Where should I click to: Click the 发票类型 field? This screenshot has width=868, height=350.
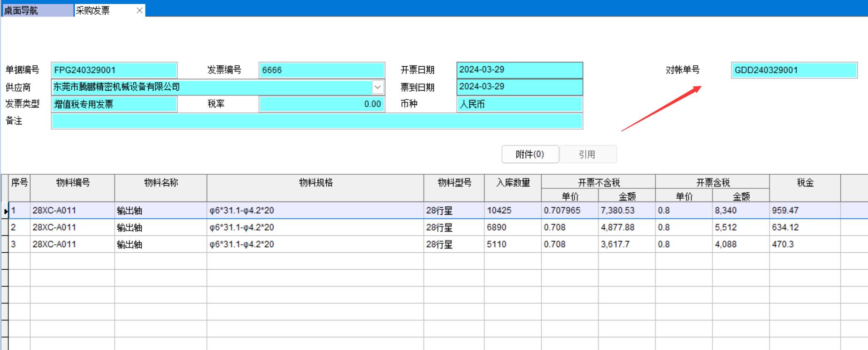pyautogui.click(x=114, y=104)
